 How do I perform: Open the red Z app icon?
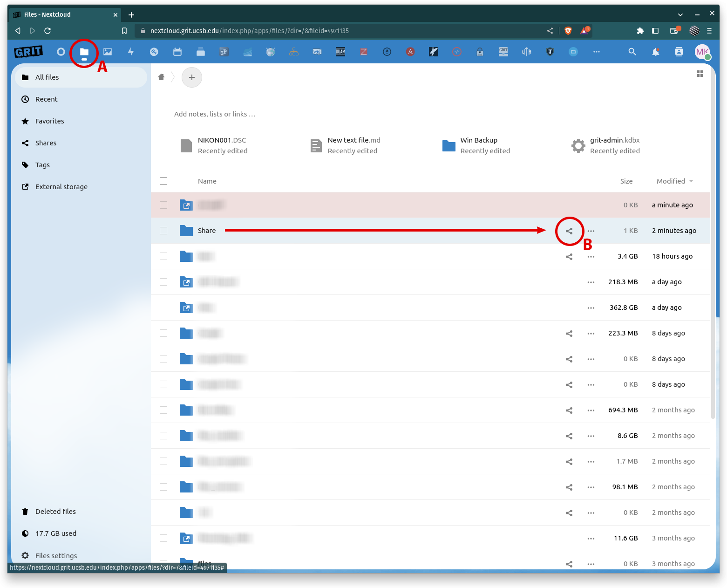pos(364,52)
